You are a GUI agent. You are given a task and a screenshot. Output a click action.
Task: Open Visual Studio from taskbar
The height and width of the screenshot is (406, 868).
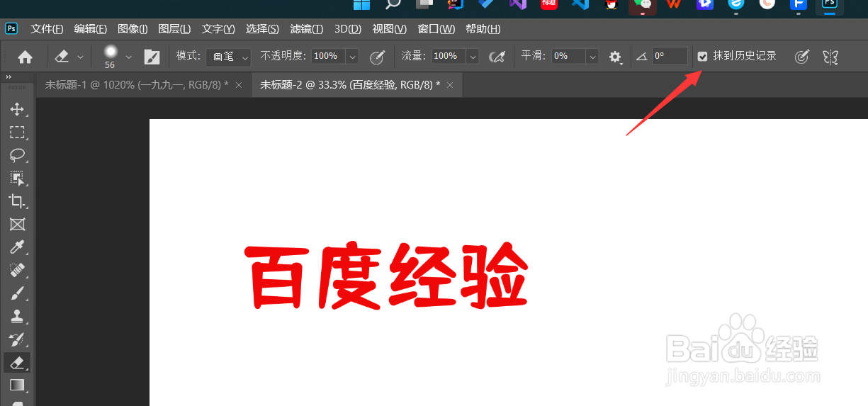pos(517,4)
